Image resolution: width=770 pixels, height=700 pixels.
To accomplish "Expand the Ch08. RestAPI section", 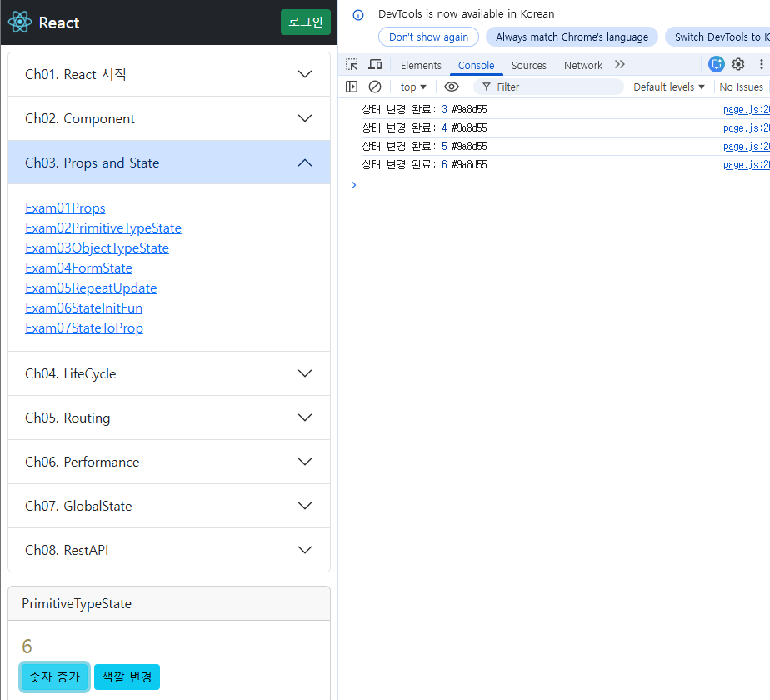I will click(x=169, y=550).
